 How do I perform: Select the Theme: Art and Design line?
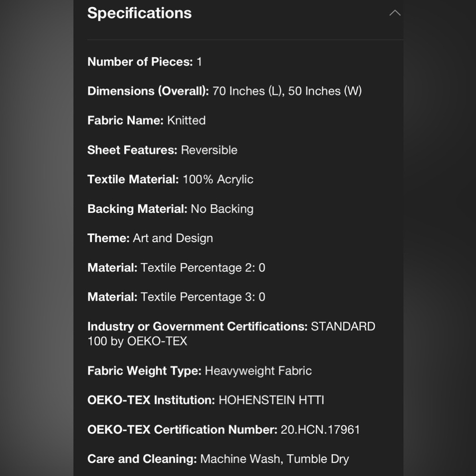pos(150,238)
